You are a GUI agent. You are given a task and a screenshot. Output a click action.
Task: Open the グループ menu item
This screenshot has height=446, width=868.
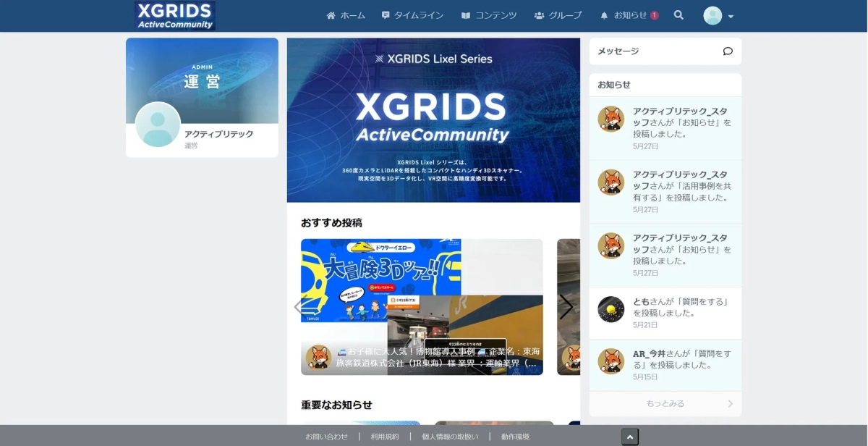pos(558,15)
